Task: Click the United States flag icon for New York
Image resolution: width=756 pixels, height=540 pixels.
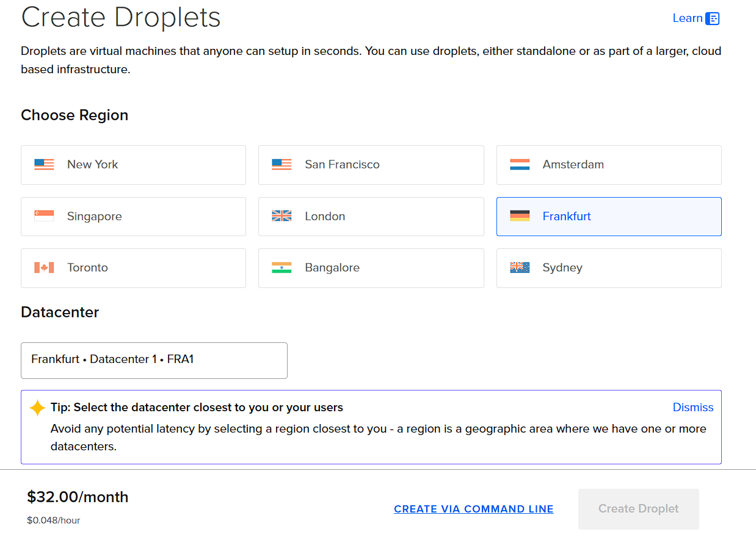Action: click(44, 164)
